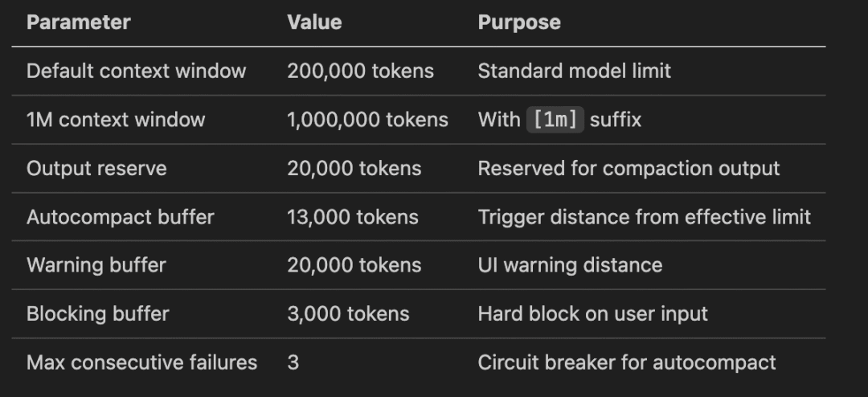The width and height of the screenshot is (868, 397).
Task: Click the 200,000 tokens value
Action: 360,71
